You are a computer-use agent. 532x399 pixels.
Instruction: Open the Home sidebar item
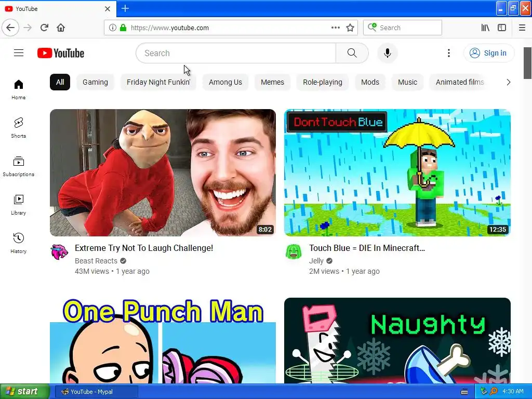point(18,89)
